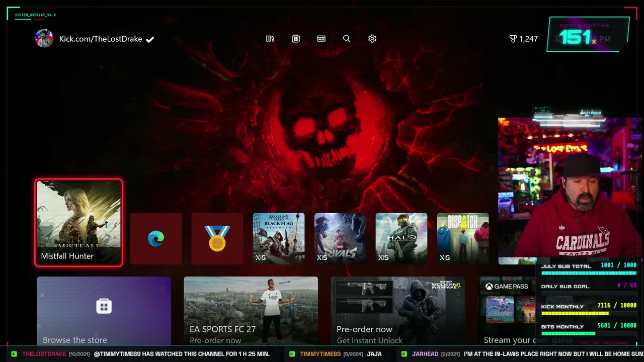Screen dimensions: 644x362
Task: Launch the Halo game tile
Action: 401,238
